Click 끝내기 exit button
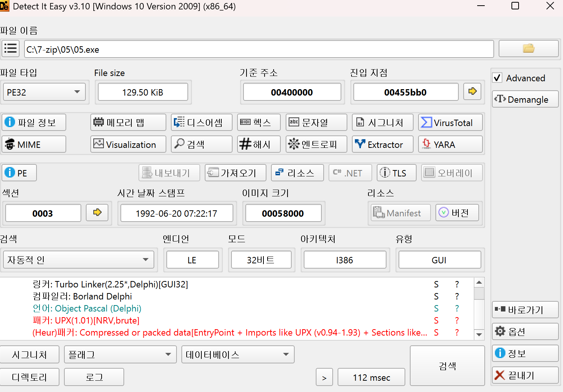 [525, 375]
